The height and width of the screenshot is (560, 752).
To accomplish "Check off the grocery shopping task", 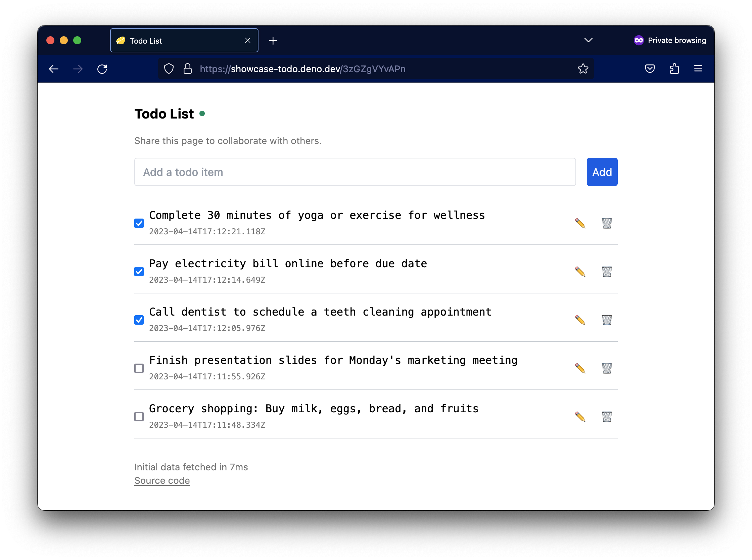I will point(139,417).
